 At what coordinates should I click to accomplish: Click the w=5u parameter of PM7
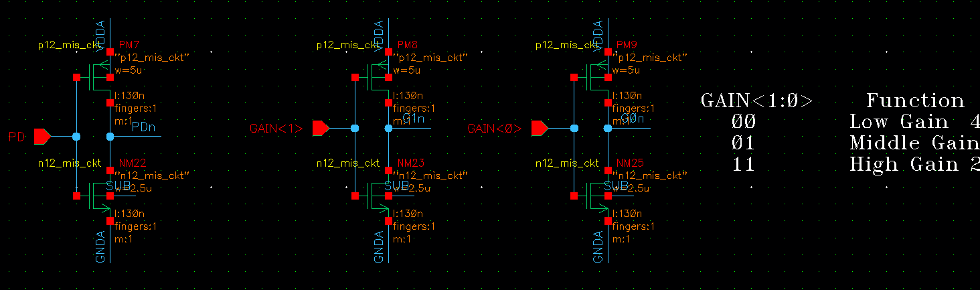(129, 70)
